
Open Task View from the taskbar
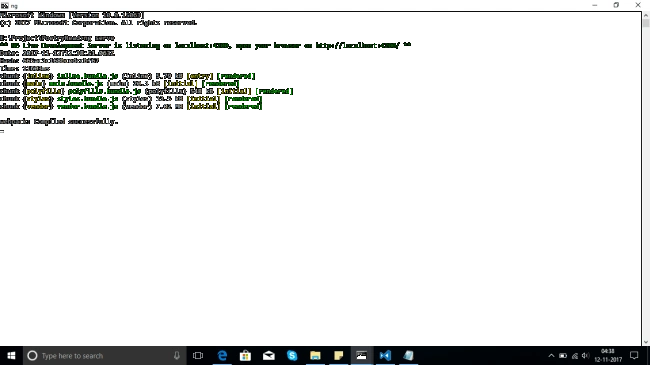(x=198, y=355)
